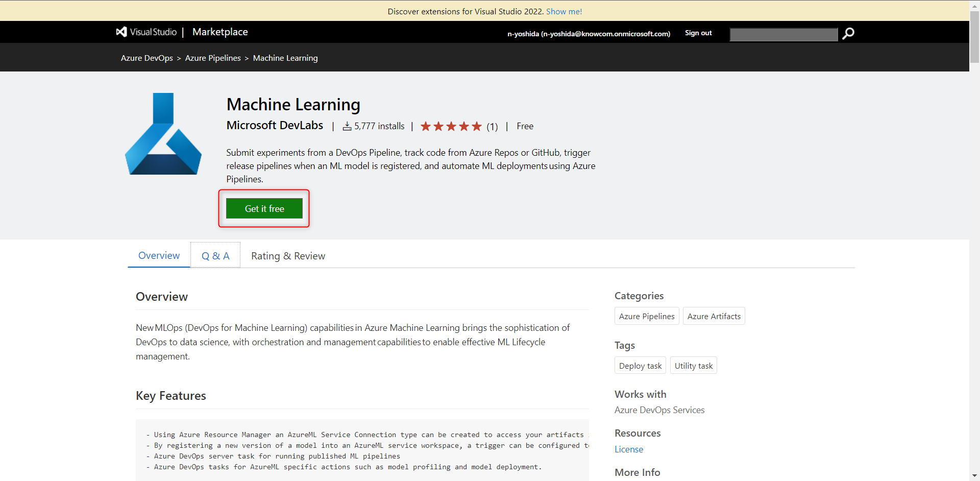Screen dimensions: 980x481
Task: Click the Marketplace header link
Action: [x=220, y=32]
